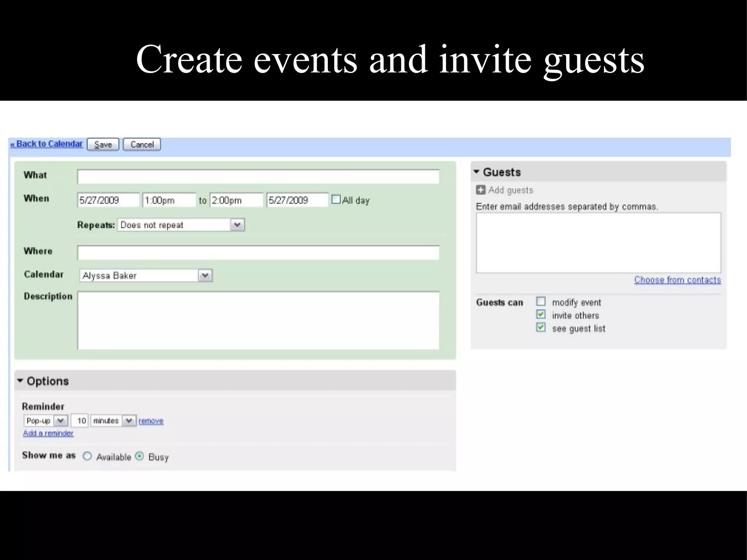Open the Repeats dropdown
This screenshot has height=560, width=747.
(x=181, y=225)
